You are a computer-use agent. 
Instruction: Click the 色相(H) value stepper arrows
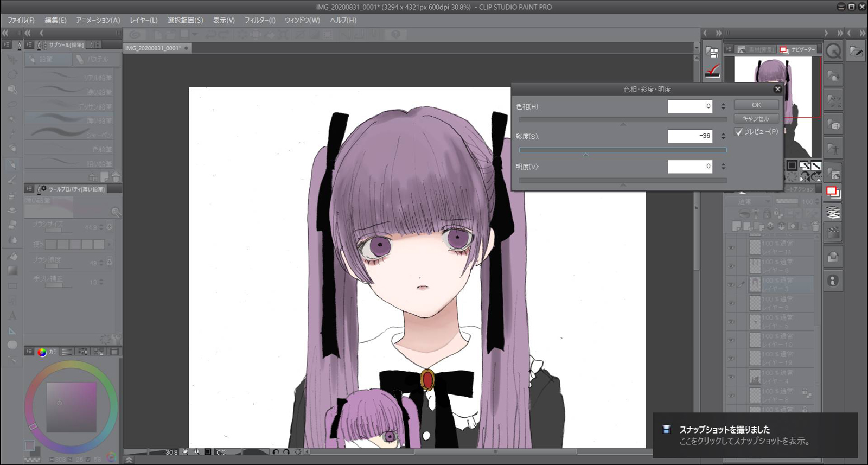tap(723, 106)
